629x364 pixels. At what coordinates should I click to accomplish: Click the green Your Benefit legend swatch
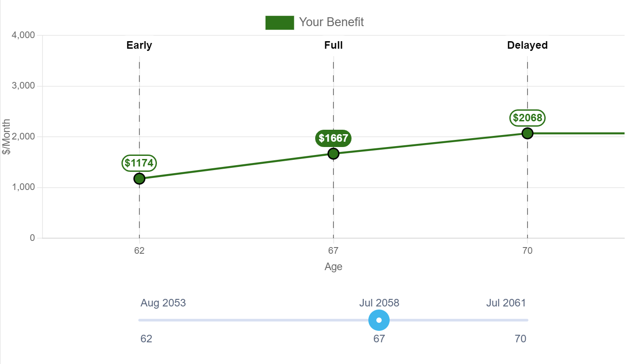coord(280,23)
